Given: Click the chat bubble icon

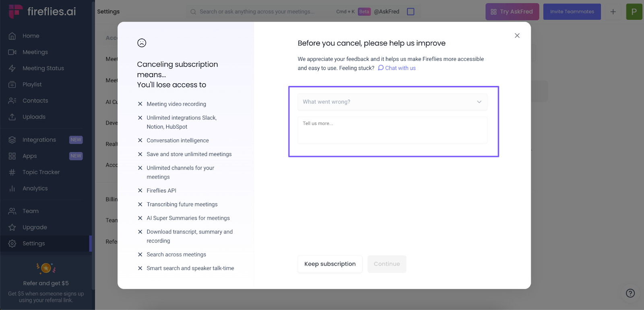Looking at the screenshot, I should coord(381,68).
